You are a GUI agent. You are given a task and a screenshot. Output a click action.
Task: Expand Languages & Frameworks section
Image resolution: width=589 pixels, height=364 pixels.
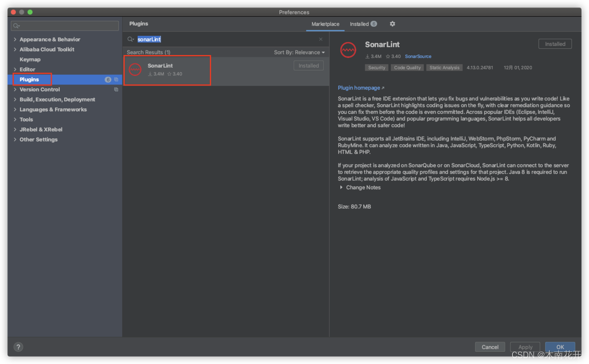point(15,110)
